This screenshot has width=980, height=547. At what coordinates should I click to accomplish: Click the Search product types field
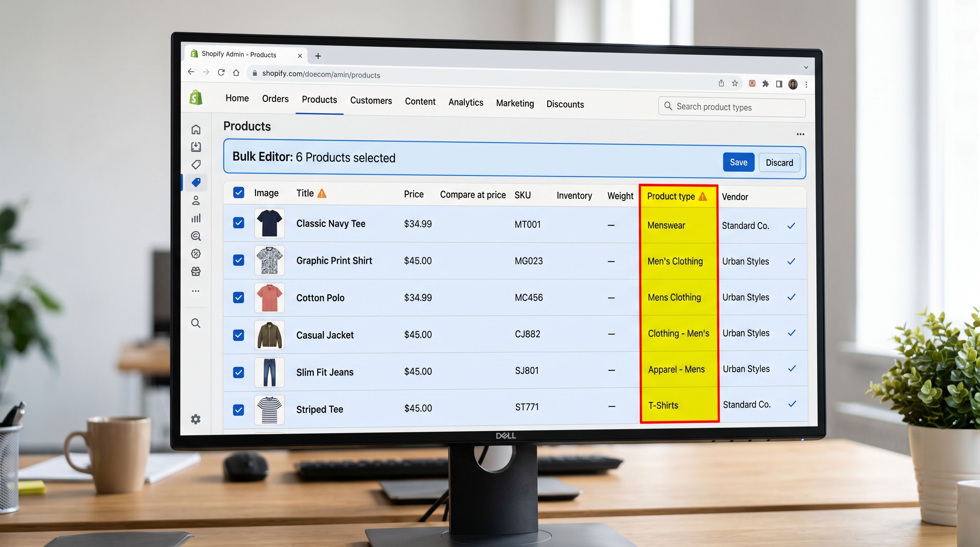point(731,106)
